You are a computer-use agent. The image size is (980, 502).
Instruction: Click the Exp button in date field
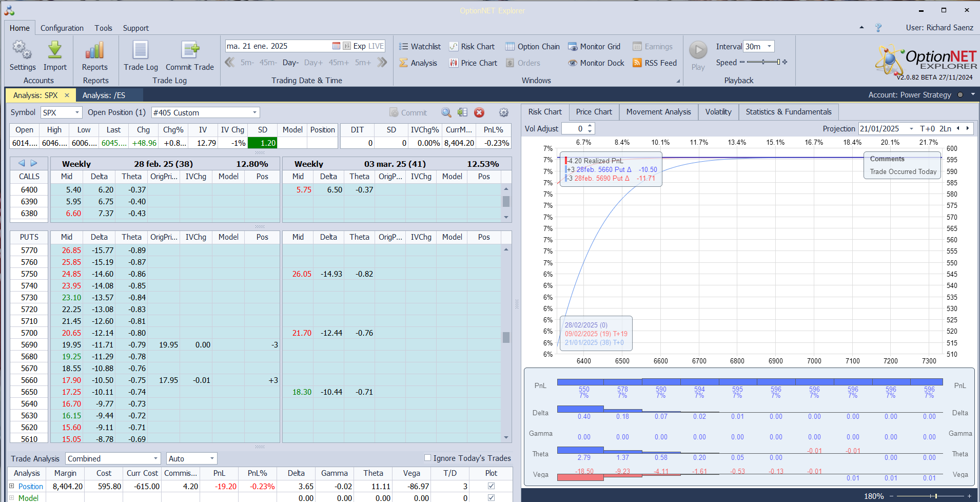coord(360,46)
